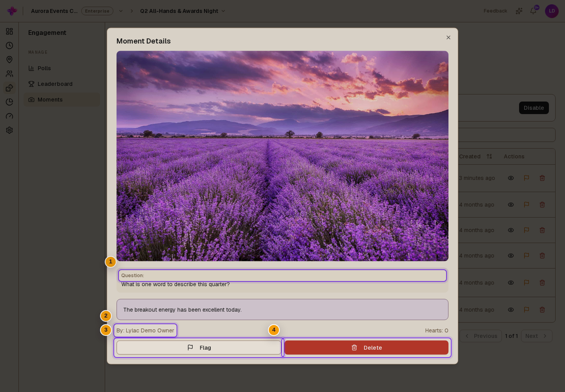The height and width of the screenshot is (392, 565).
Task: Go to the Next page of moments
Action: tap(536, 336)
